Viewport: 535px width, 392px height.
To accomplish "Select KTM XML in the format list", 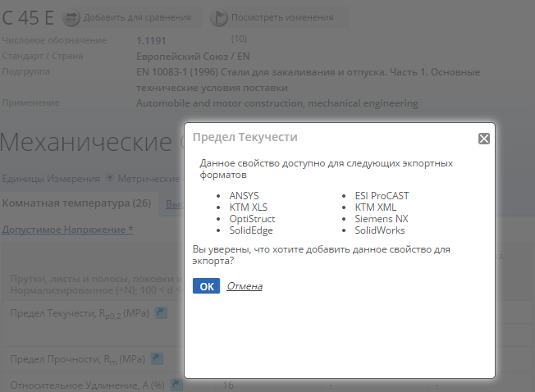I will tap(376, 207).
